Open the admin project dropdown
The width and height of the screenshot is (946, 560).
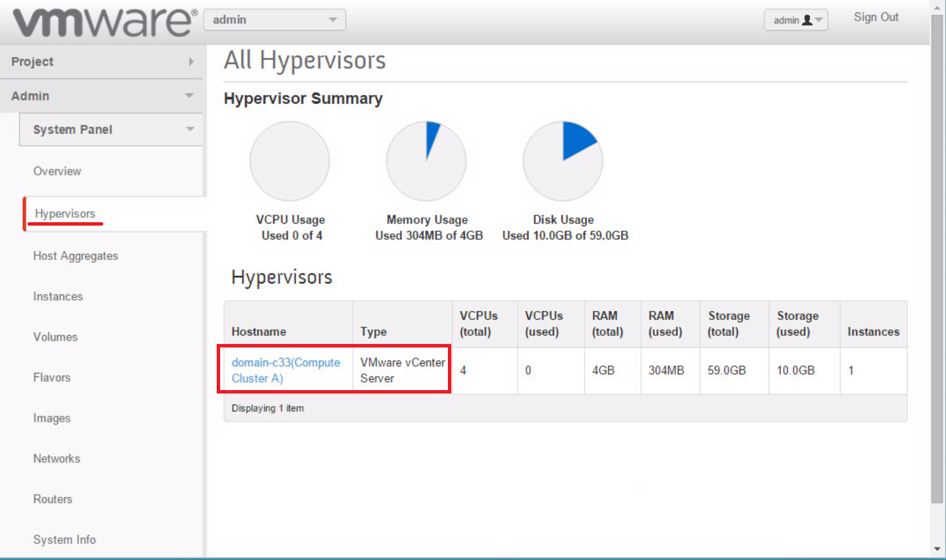pos(275,20)
